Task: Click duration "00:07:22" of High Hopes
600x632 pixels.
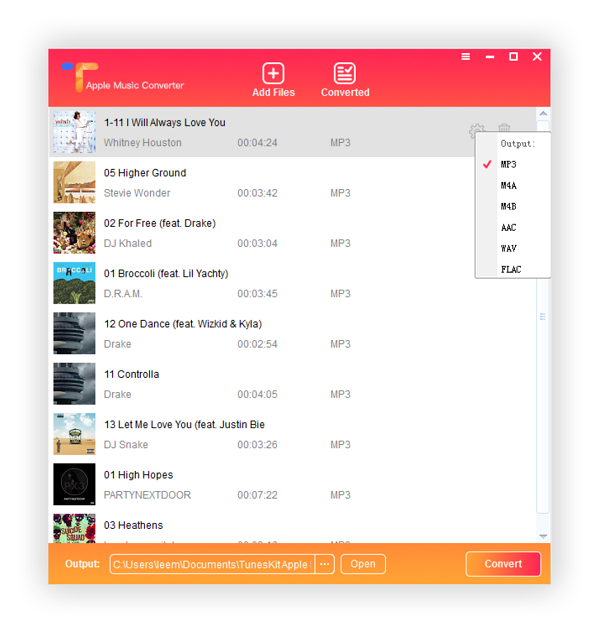Action: coord(257,495)
